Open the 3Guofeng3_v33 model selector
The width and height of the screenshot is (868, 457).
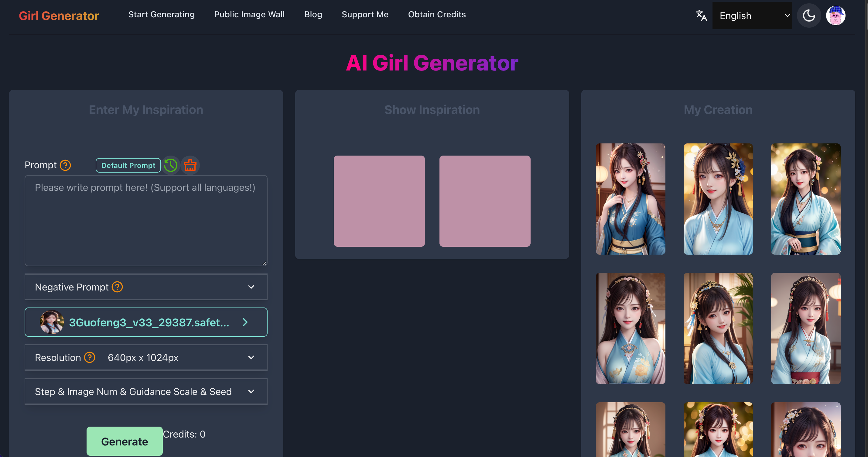(146, 322)
